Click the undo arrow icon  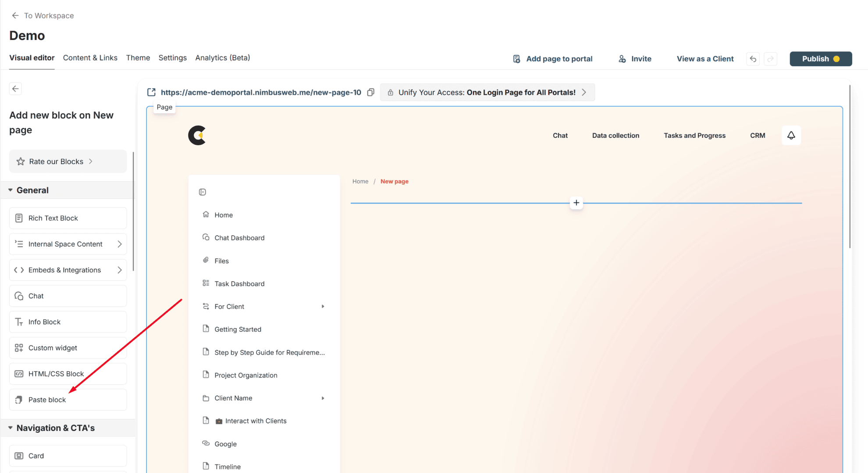753,59
